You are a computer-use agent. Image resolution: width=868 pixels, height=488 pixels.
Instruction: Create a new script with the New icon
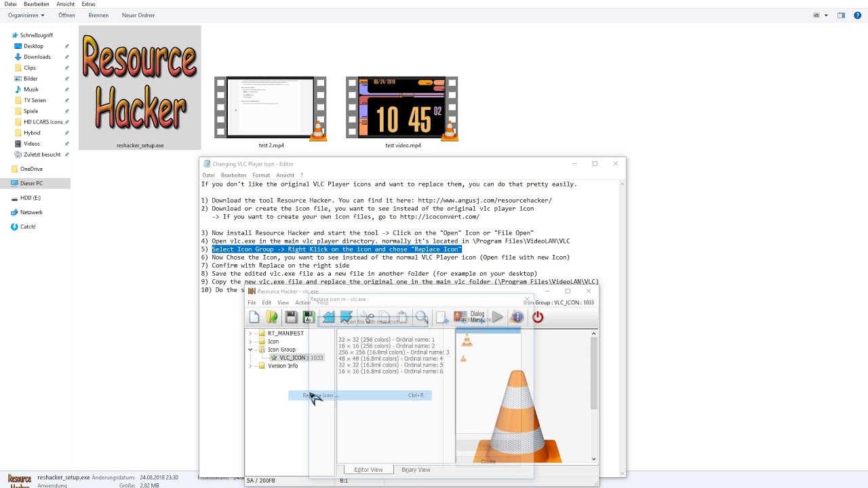tap(254, 317)
